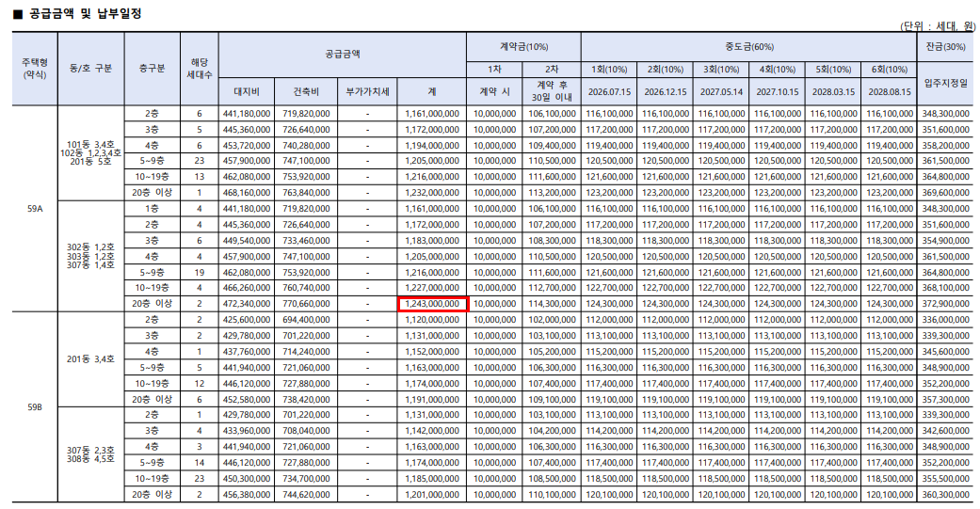Click the '중도금(60%)' group header

point(749,47)
